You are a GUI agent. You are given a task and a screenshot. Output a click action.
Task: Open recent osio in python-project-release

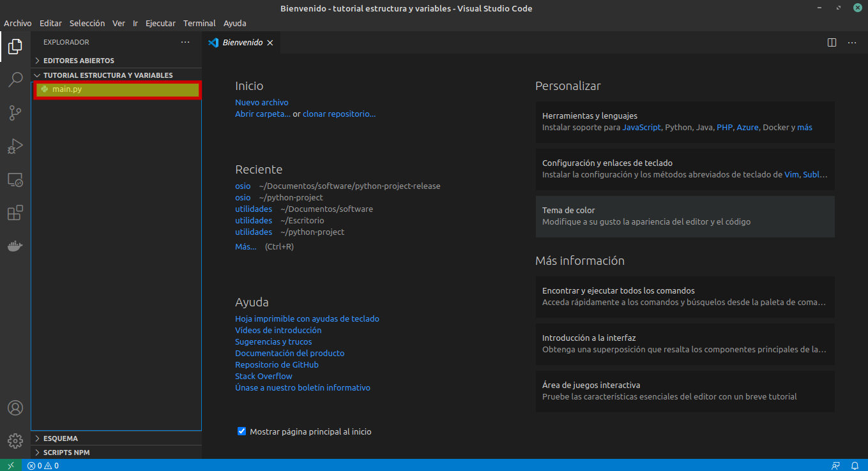(x=243, y=186)
